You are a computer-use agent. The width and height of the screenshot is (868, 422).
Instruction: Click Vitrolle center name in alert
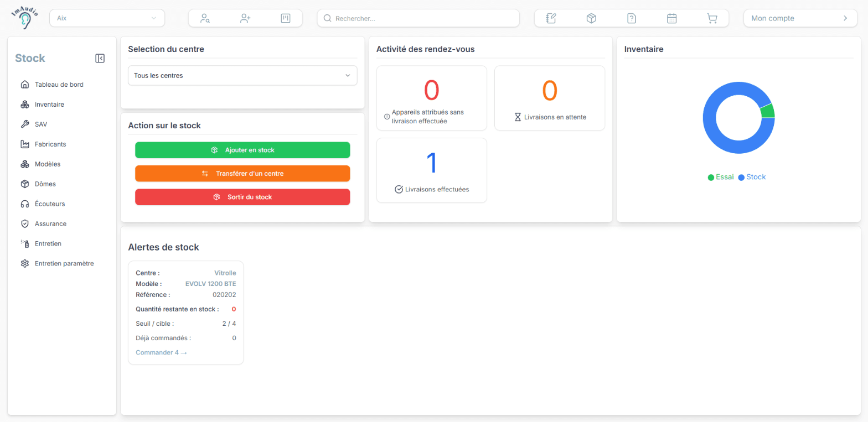[225, 273]
